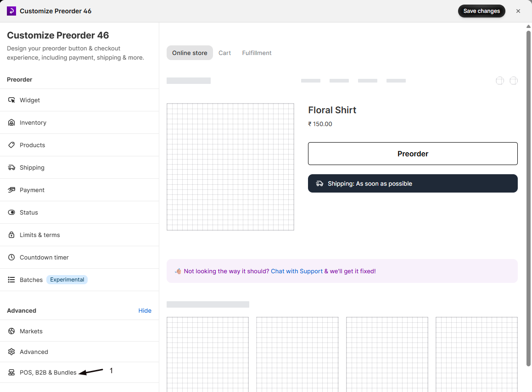Click the Limits & terms lock icon
Screen dimensions: 532x392
[x=11, y=235]
